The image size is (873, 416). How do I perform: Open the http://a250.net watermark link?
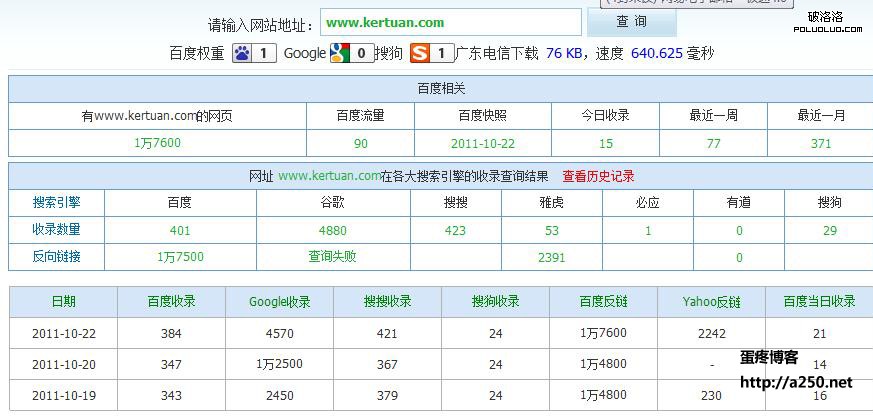click(795, 382)
